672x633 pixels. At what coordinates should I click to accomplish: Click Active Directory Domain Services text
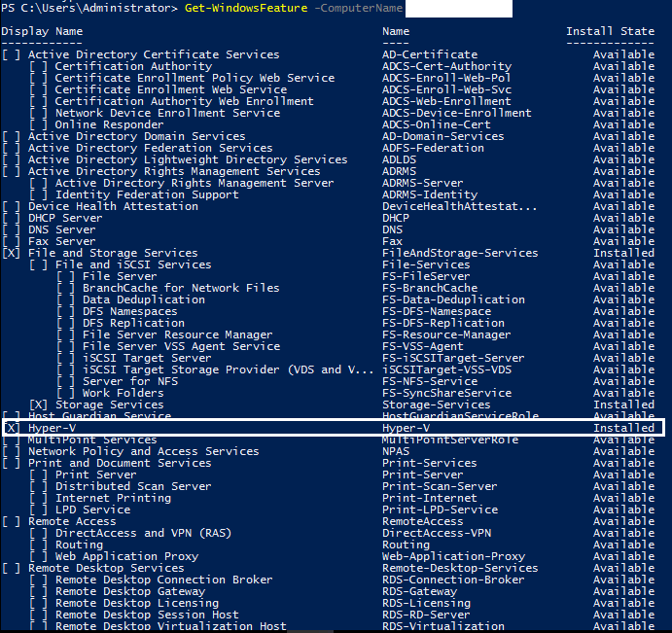point(137,136)
